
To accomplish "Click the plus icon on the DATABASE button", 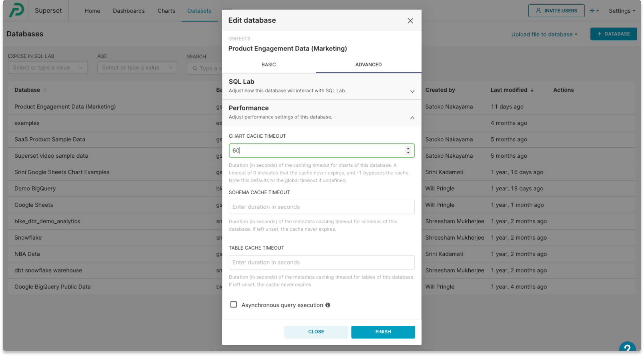I will (599, 34).
